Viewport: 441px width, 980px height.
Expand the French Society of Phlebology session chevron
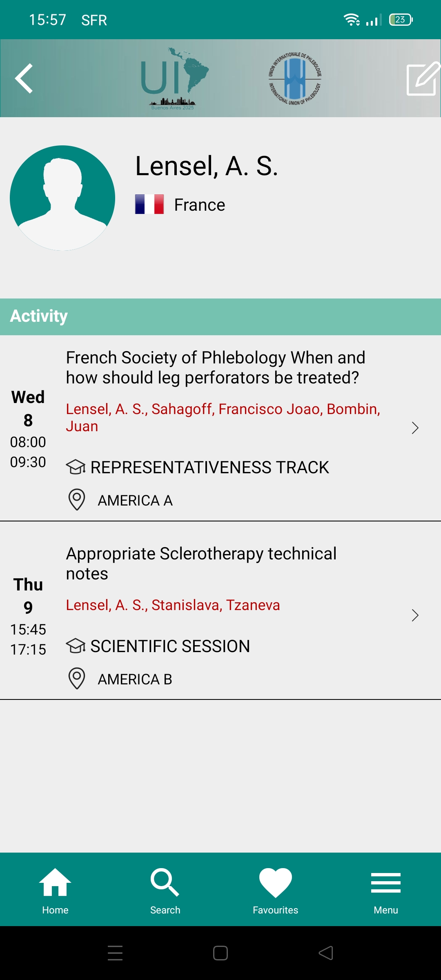click(x=415, y=428)
